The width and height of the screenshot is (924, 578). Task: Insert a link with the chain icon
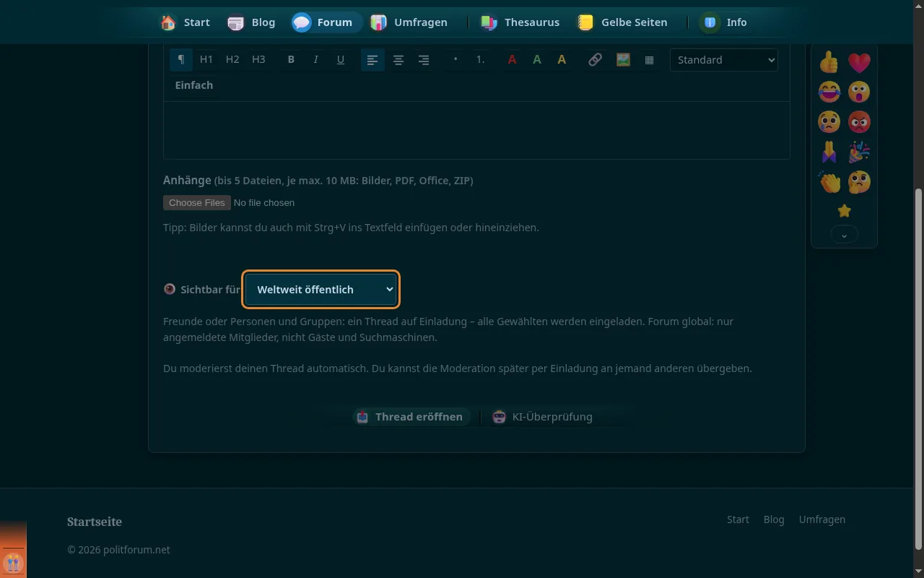point(595,60)
